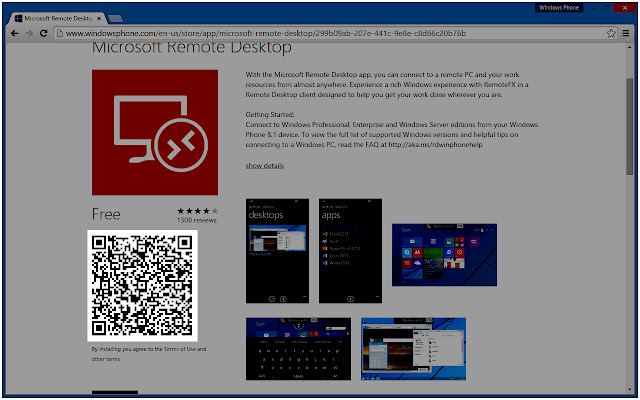Click the scrollbar down arrow
640x400 pixels.
tap(630, 390)
